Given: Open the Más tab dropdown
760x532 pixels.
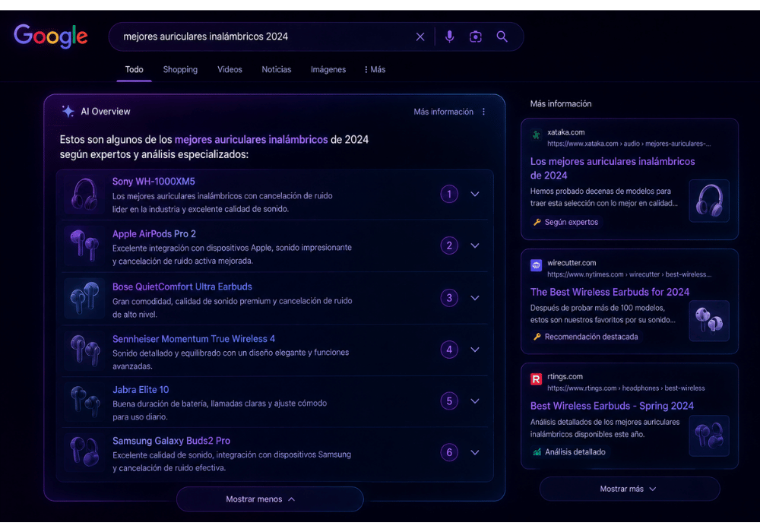Looking at the screenshot, I should click(375, 69).
